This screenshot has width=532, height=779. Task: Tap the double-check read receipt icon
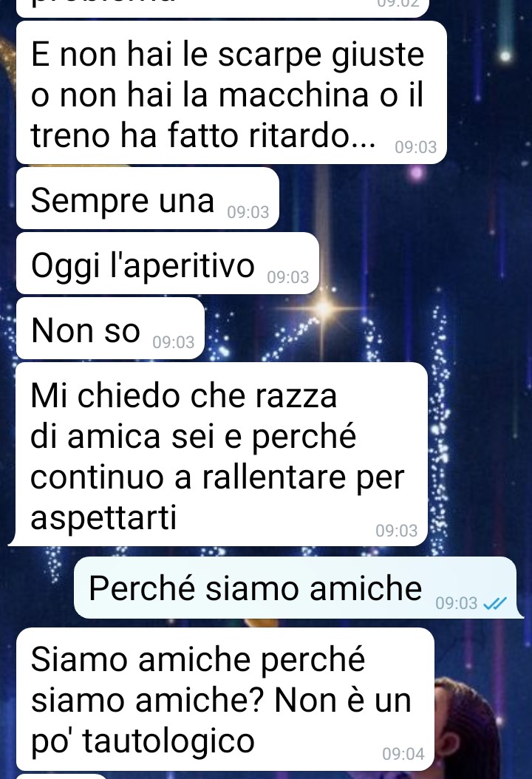click(495, 603)
